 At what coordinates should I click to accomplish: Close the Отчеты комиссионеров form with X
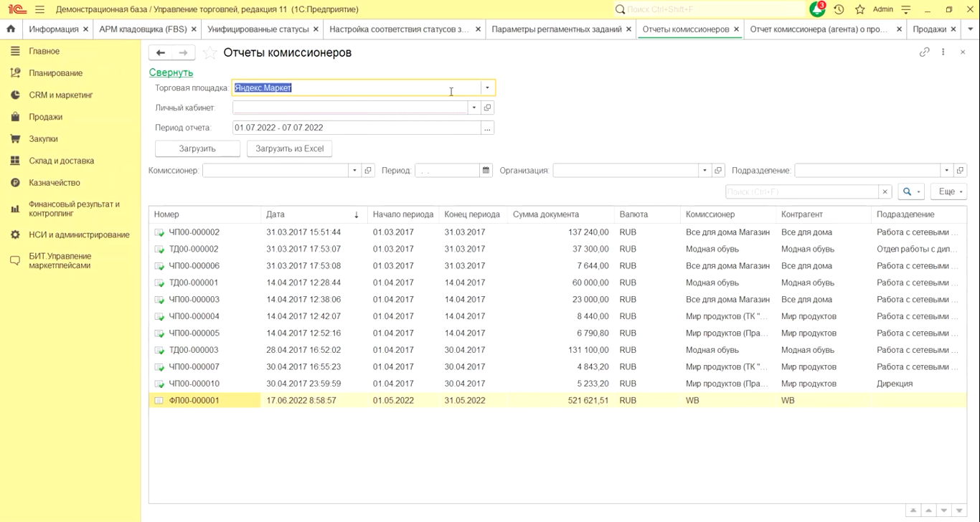click(963, 52)
